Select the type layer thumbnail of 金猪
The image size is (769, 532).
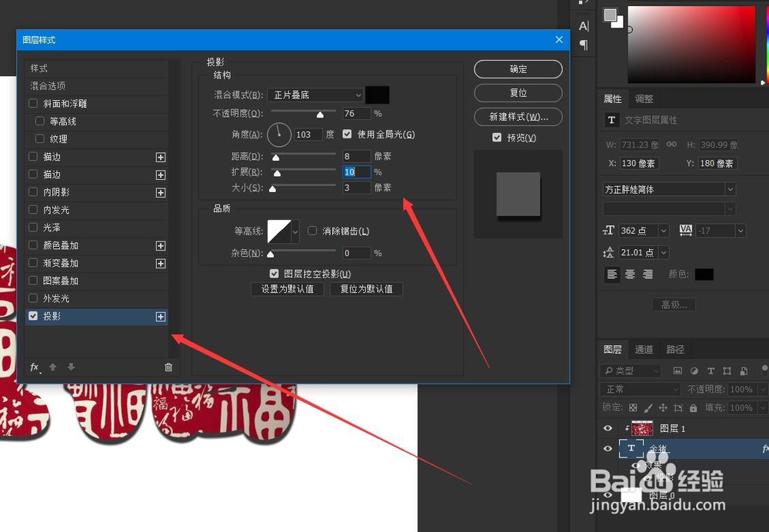(631, 447)
